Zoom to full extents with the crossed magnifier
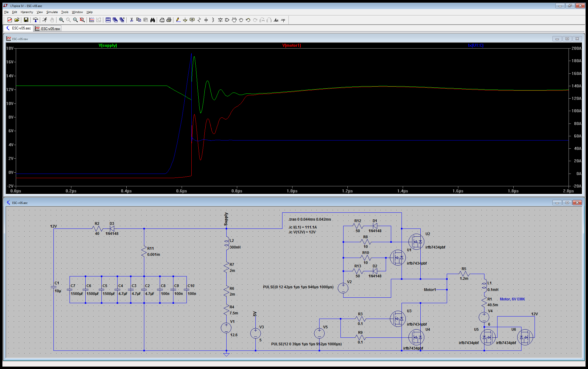This screenshot has width=588, height=369. pyautogui.click(x=82, y=20)
